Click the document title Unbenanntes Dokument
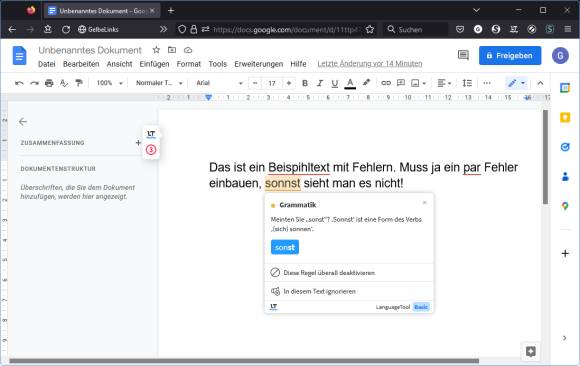This screenshot has height=366, width=580. (90, 50)
